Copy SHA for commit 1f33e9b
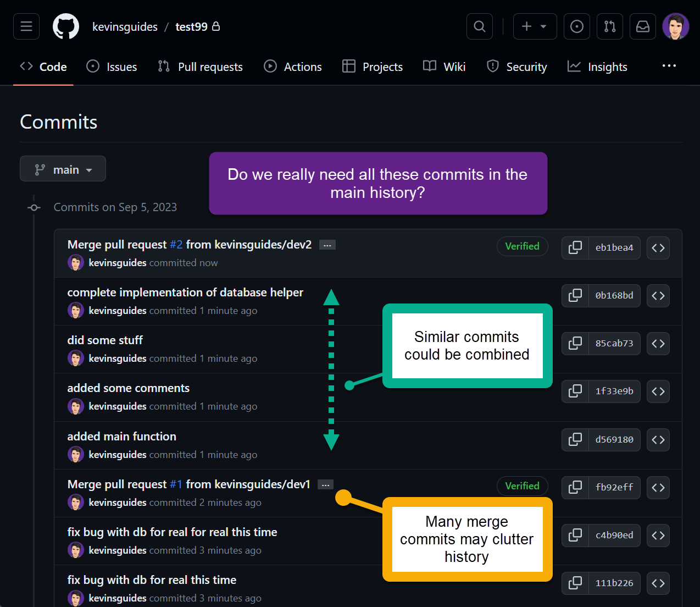700x607 pixels. point(575,391)
